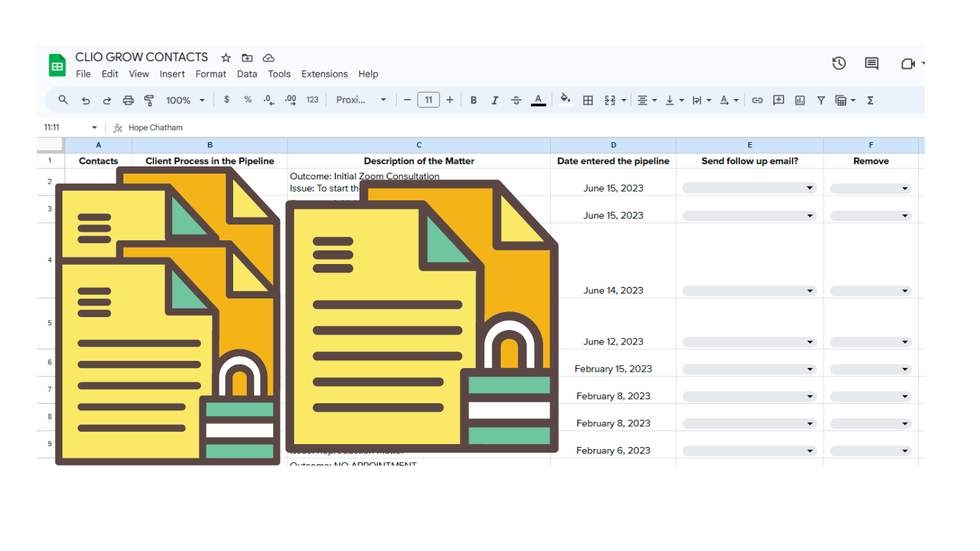Search the menus with magnifier icon

tap(63, 100)
